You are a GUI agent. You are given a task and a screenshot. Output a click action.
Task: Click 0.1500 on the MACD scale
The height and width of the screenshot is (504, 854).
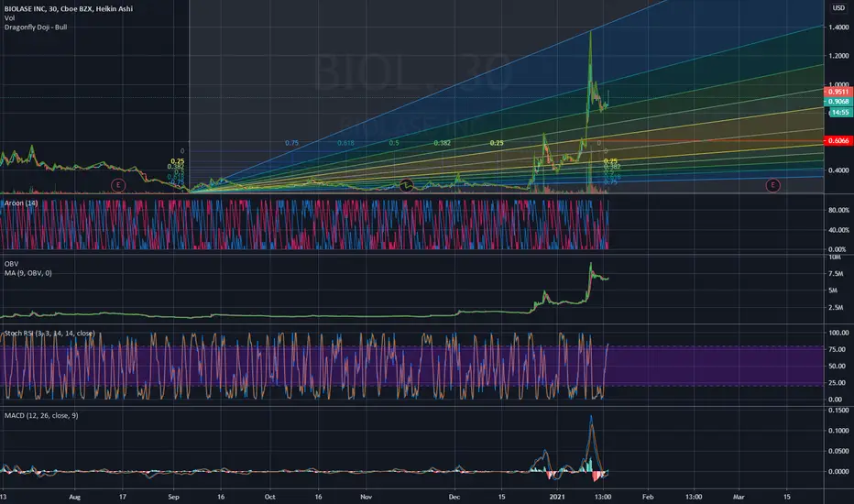click(x=838, y=411)
